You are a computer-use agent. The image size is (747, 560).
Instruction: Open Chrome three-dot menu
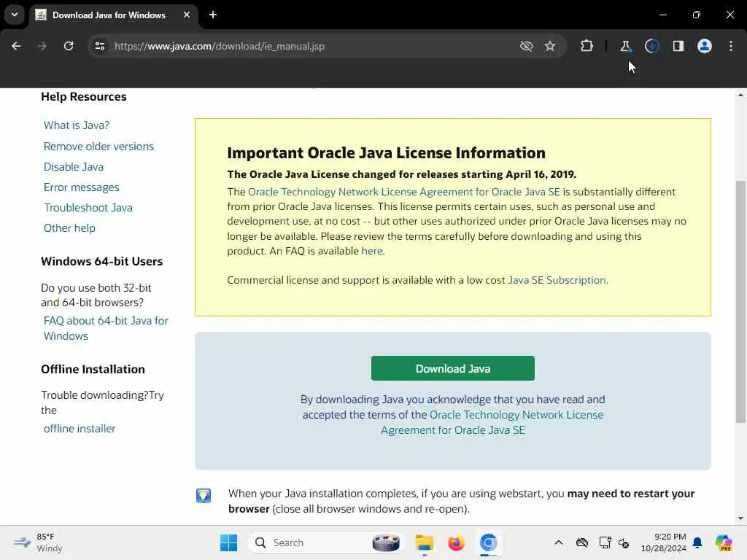[x=731, y=46]
